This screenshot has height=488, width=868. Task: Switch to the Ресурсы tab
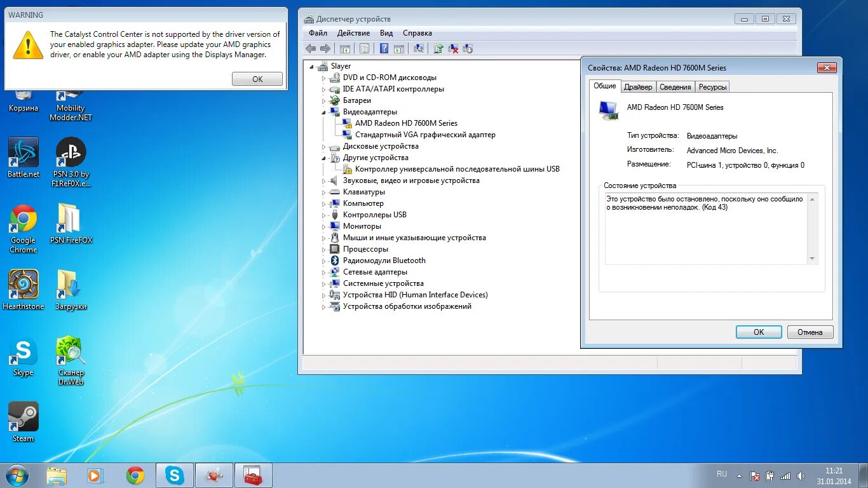(x=712, y=87)
